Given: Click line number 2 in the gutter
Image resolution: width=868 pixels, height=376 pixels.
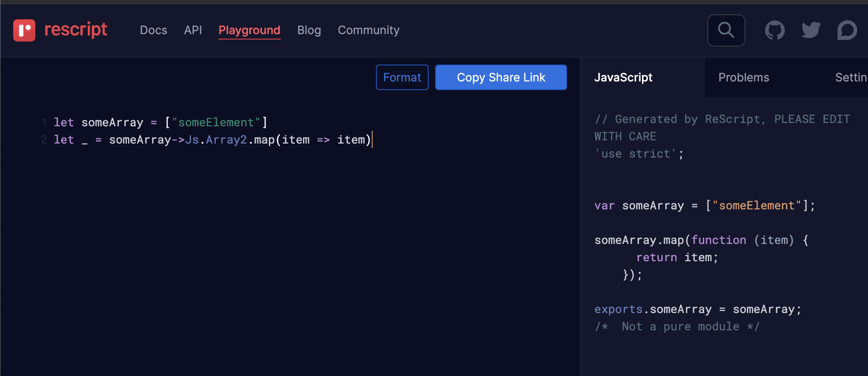Looking at the screenshot, I should click(x=44, y=140).
